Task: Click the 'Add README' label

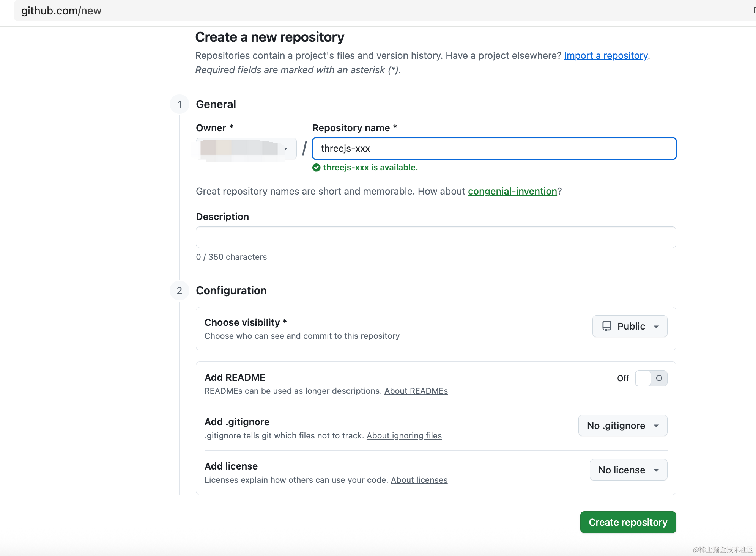Action: click(x=235, y=377)
